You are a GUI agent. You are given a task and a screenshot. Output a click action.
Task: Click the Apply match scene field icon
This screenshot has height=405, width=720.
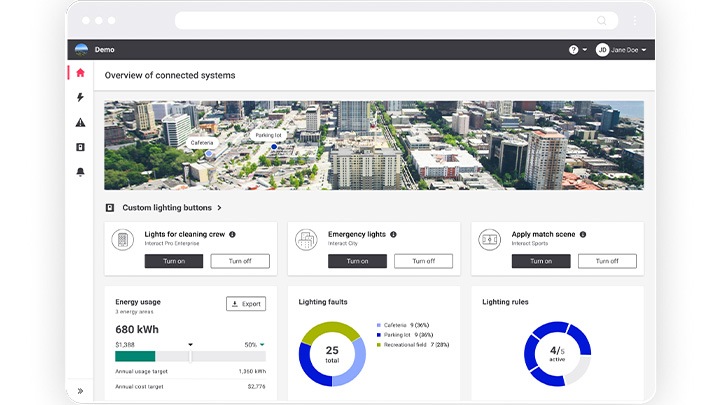point(489,240)
